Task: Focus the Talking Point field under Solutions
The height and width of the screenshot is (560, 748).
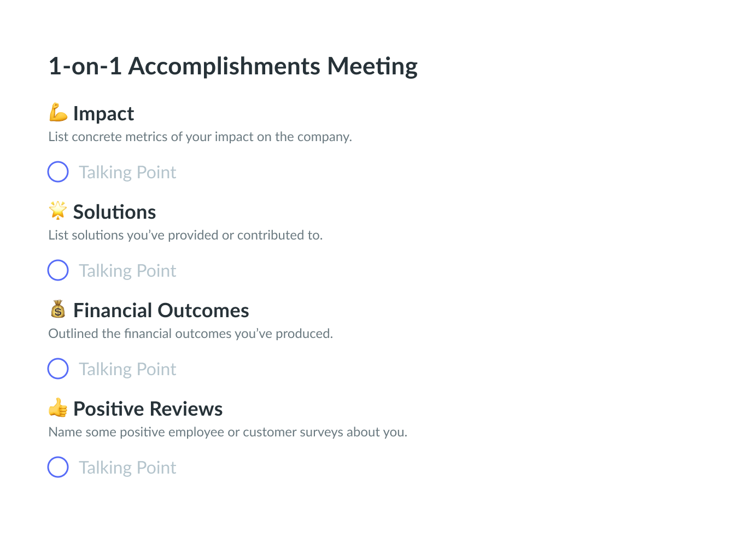Action: [127, 271]
